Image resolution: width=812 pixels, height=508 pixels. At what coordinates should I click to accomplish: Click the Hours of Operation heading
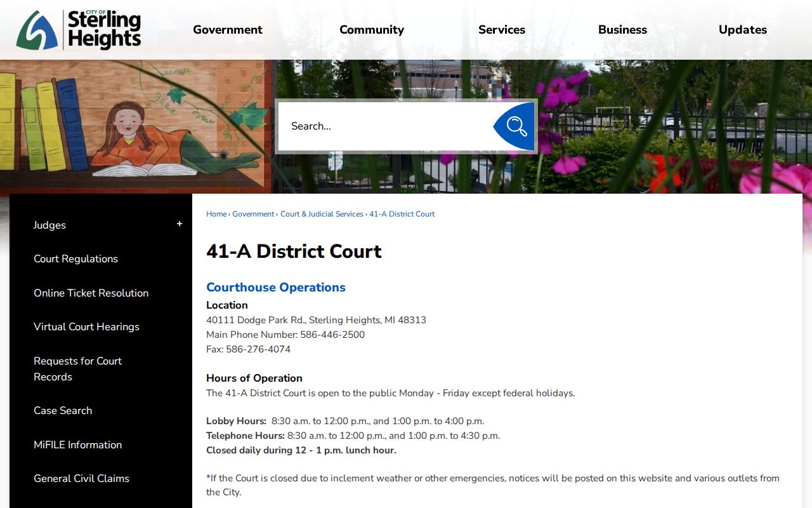pyautogui.click(x=254, y=378)
